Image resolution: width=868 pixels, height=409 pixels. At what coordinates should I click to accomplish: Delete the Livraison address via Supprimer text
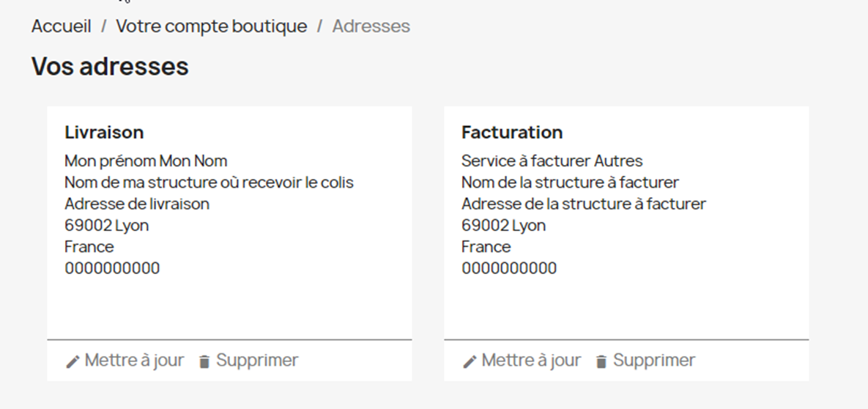click(257, 361)
